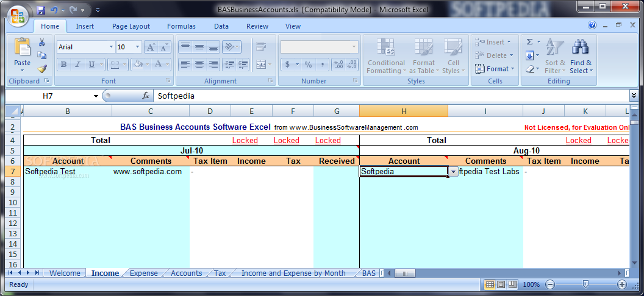
Task: Open the Page Layout ribbon tab
Action: pos(131,26)
